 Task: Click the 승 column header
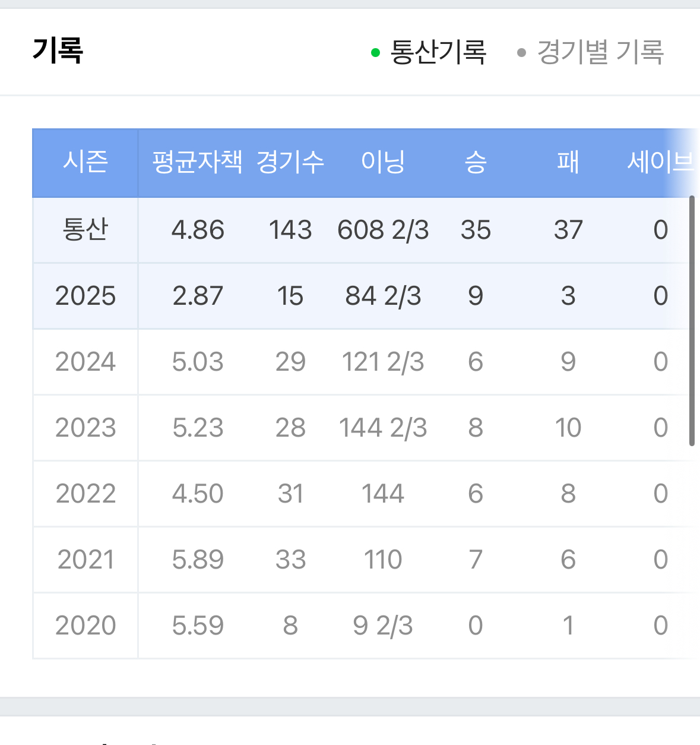pos(476,162)
